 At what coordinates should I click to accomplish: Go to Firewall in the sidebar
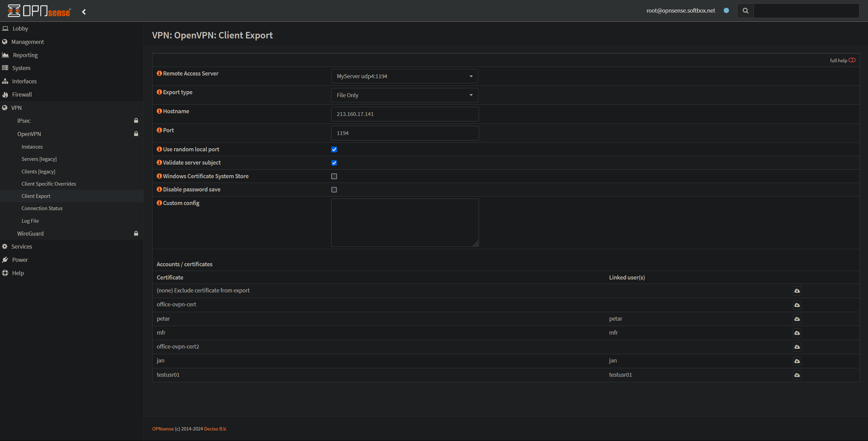click(22, 95)
